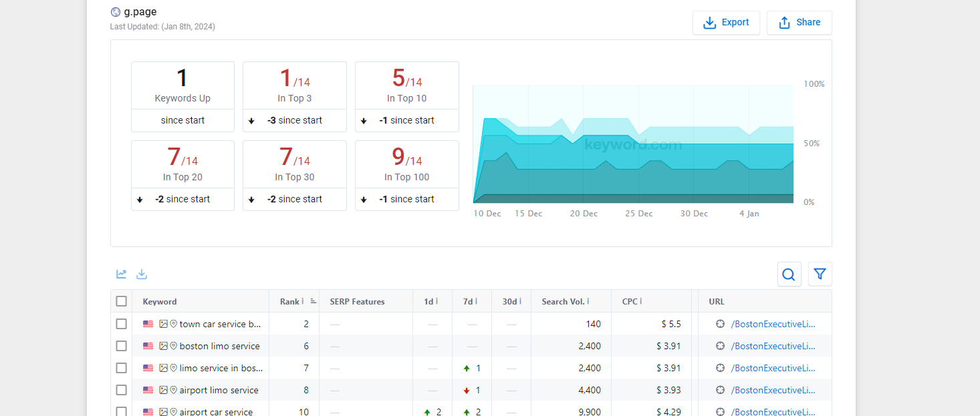The height and width of the screenshot is (416, 980).
Task: Click the Share button
Action: (x=799, y=23)
